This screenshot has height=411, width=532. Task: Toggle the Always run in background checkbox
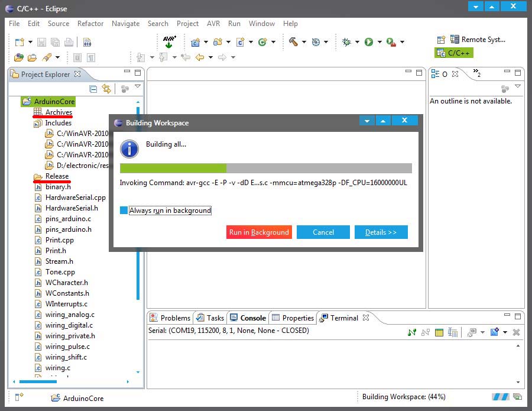tap(124, 211)
